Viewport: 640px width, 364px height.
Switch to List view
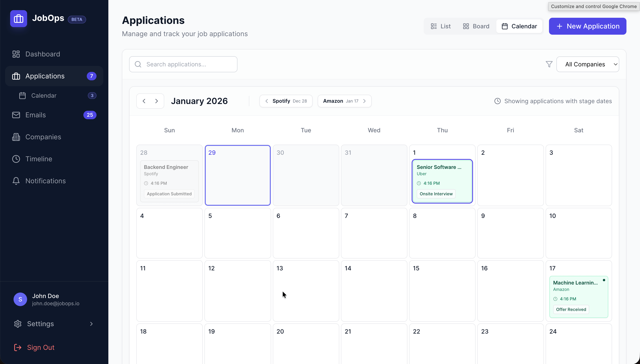[440, 26]
